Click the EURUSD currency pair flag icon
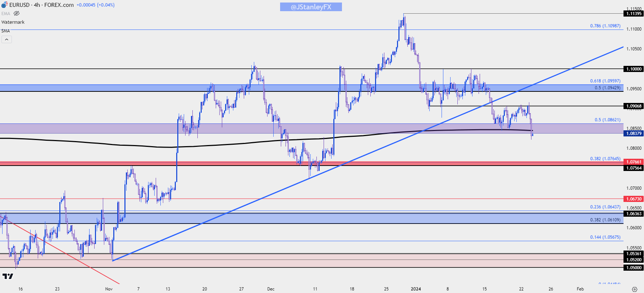644x293 pixels. [4, 5]
